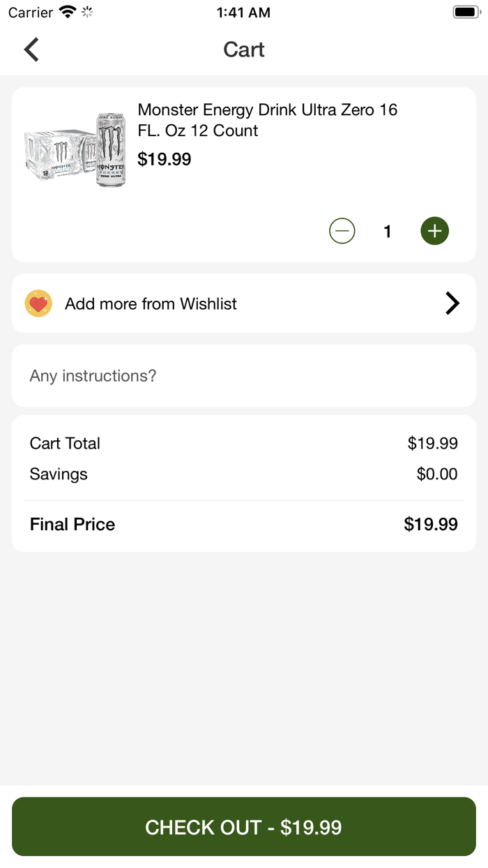Tap the Any instructions field
This screenshot has height=868, width=488.
point(244,375)
